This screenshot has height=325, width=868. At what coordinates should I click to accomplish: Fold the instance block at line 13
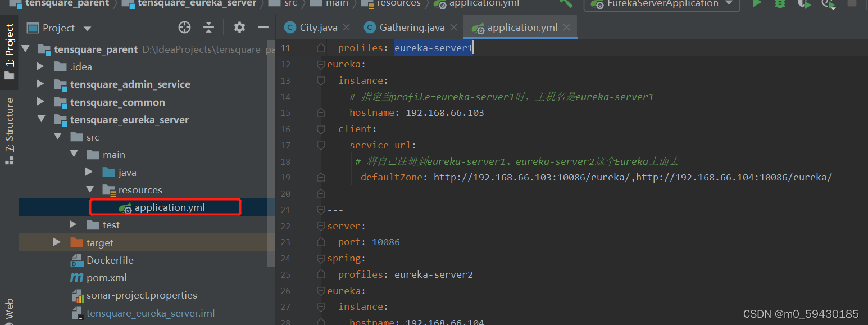tap(321, 81)
